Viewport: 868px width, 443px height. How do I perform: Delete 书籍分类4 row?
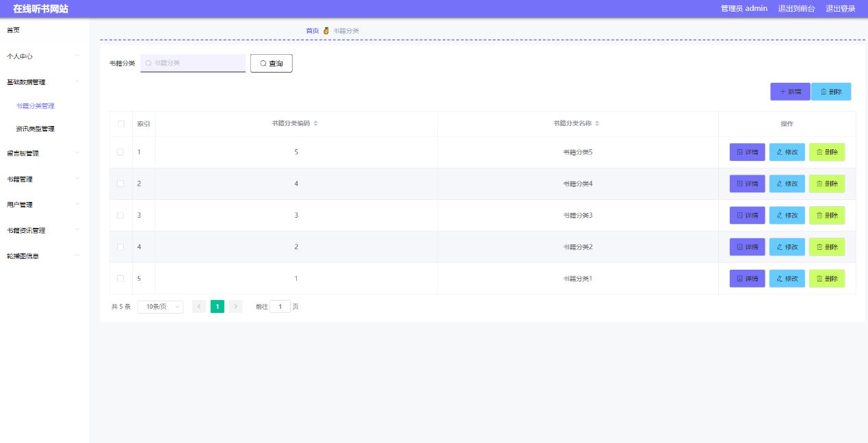tap(827, 183)
